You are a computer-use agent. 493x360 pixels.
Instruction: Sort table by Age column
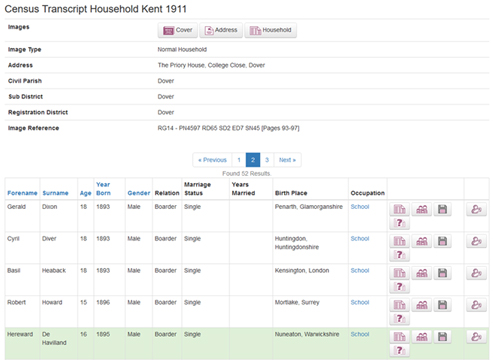pyautogui.click(x=85, y=193)
